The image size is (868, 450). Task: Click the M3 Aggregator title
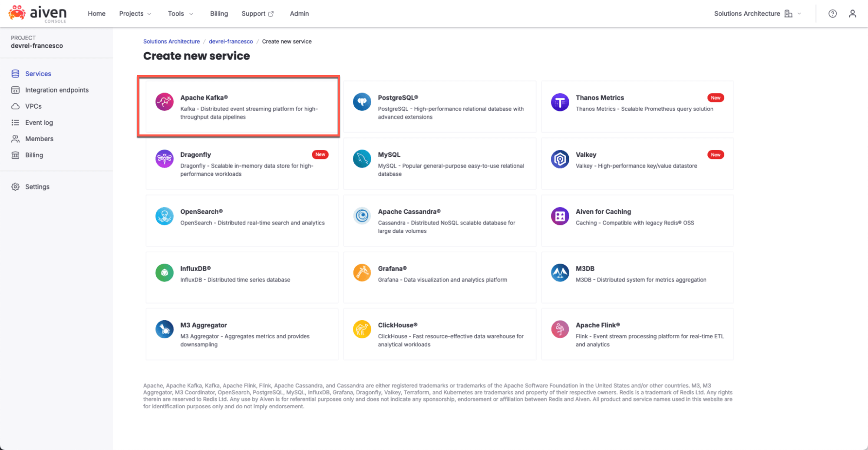(204, 325)
